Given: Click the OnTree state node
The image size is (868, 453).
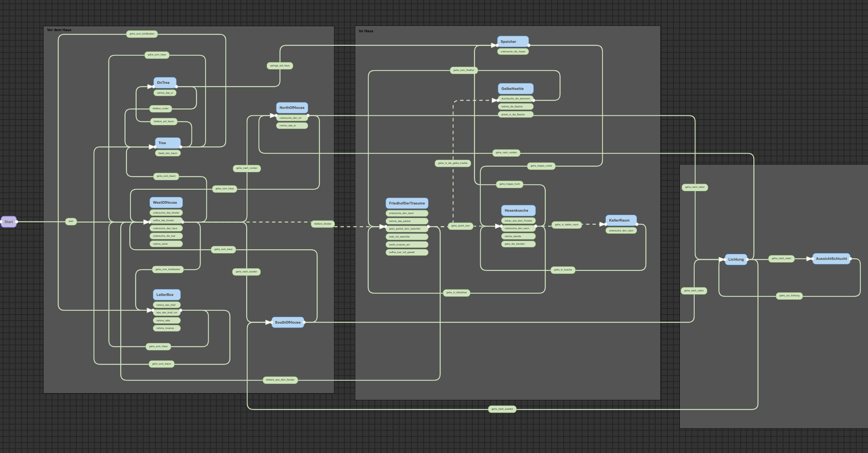Looking at the screenshot, I should [165, 83].
